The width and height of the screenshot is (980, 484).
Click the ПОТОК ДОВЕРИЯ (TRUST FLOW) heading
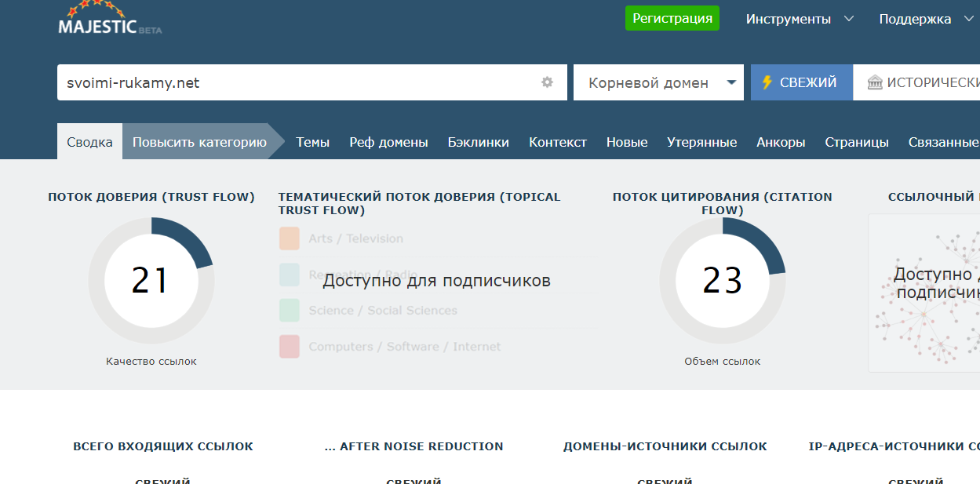point(151,197)
